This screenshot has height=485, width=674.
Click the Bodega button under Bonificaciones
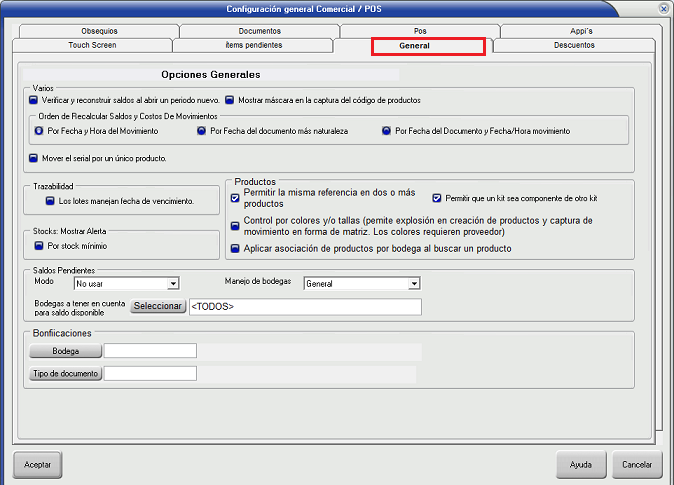pos(65,351)
